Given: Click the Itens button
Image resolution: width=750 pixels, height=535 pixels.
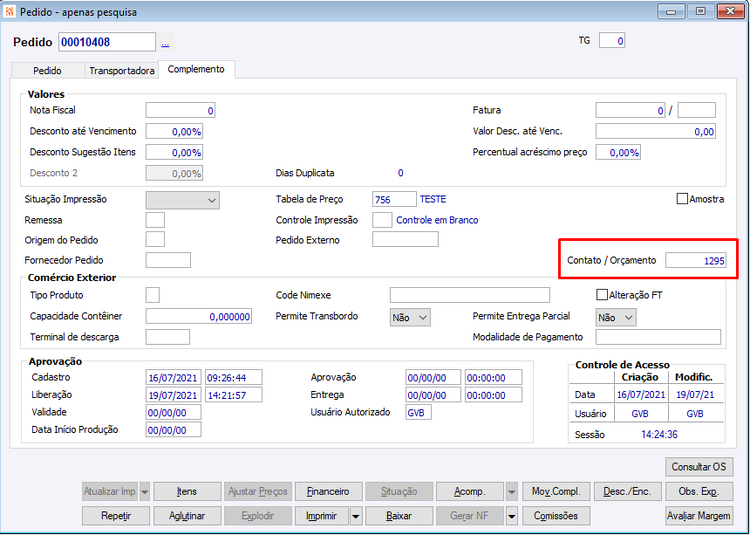Looking at the screenshot, I should [x=187, y=491].
